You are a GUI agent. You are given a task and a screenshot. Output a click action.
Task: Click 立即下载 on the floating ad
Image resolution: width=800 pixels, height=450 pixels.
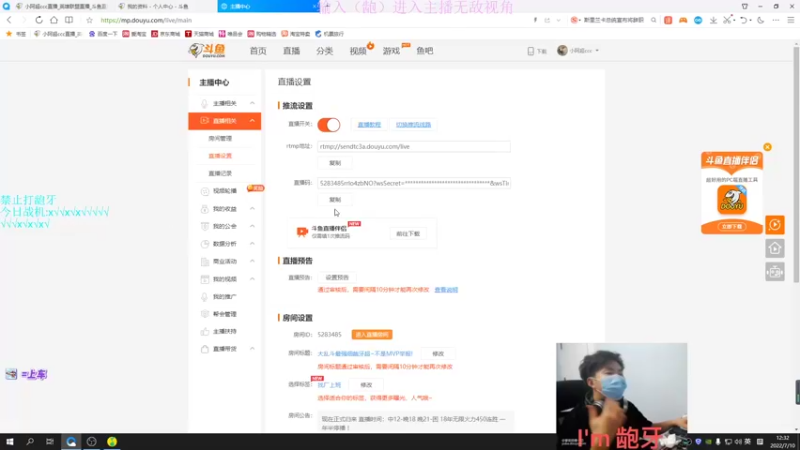pyautogui.click(x=732, y=227)
